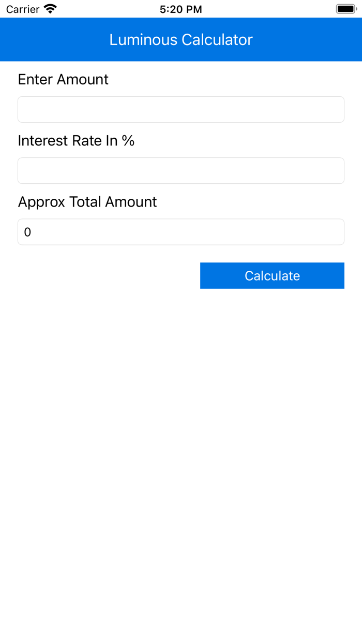Tap the word Calculator in the header

[x=217, y=40]
